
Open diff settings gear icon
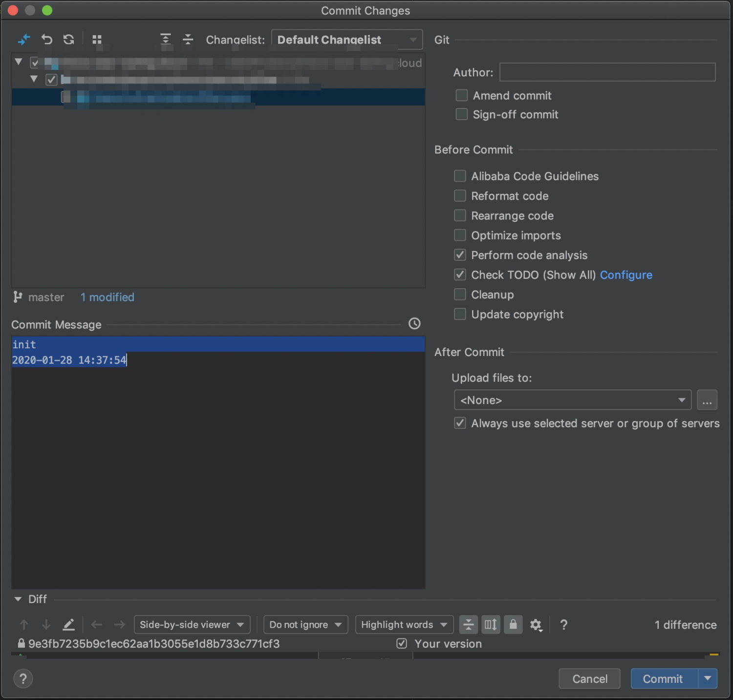click(536, 625)
